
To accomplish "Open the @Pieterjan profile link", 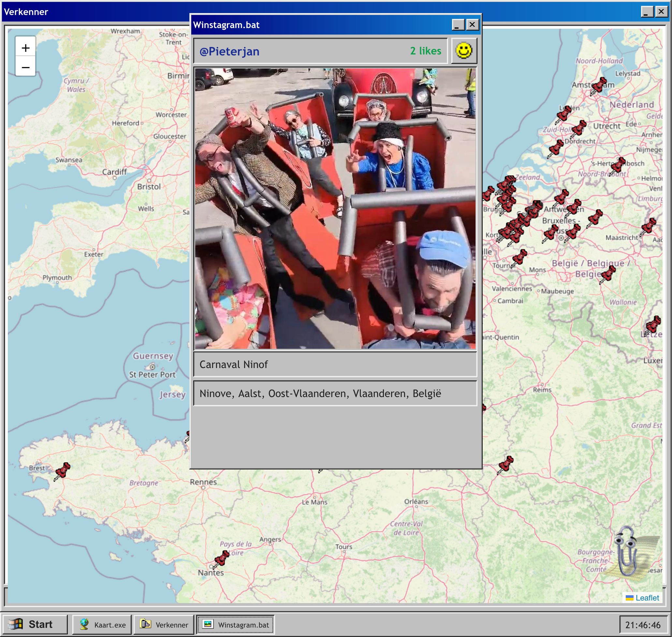I will pyautogui.click(x=229, y=51).
